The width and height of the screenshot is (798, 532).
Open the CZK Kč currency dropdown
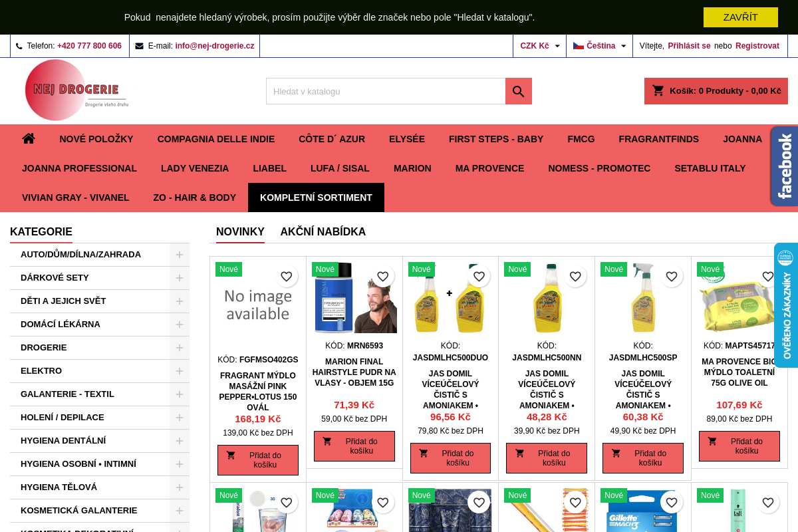pyautogui.click(x=540, y=46)
